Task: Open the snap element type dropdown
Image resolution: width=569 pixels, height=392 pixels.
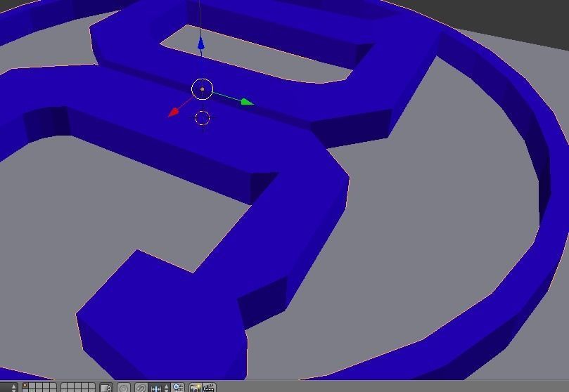Action: pos(160,388)
